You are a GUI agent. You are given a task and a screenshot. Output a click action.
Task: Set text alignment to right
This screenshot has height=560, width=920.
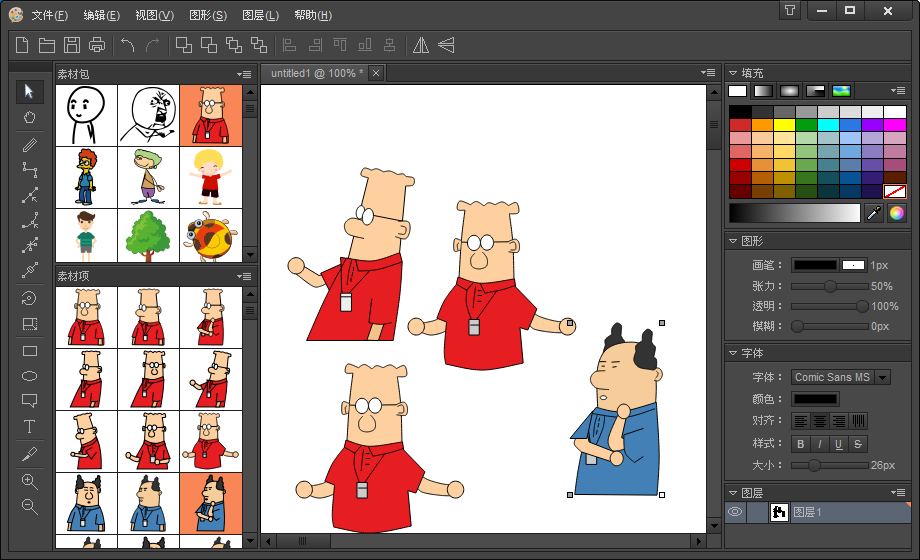[839, 421]
